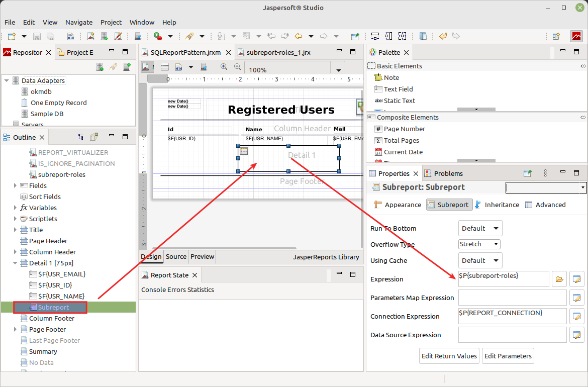
Task: Click the Outline thumbnail view icon
Action: point(94,137)
